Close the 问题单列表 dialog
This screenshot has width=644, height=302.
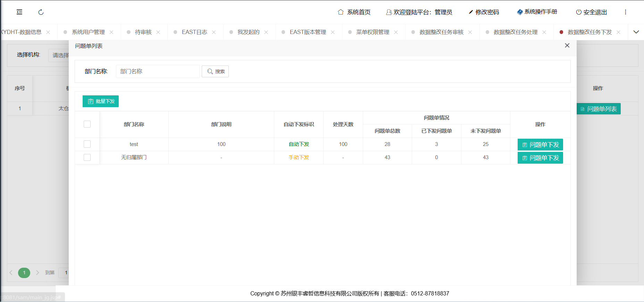pyautogui.click(x=567, y=45)
